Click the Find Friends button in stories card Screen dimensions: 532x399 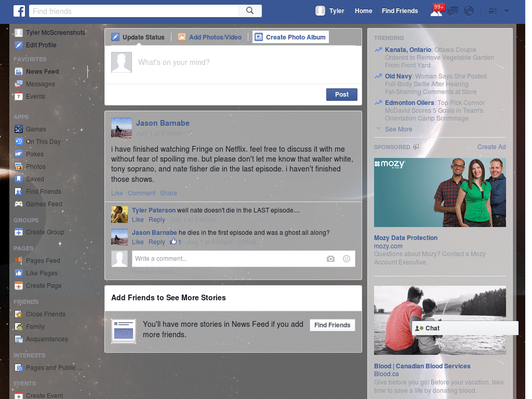tap(332, 325)
